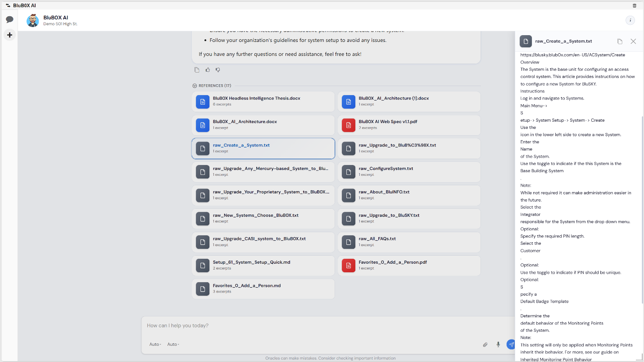The width and height of the screenshot is (644, 362).
Task: Copy the assistant response
Action: click(x=197, y=70)
